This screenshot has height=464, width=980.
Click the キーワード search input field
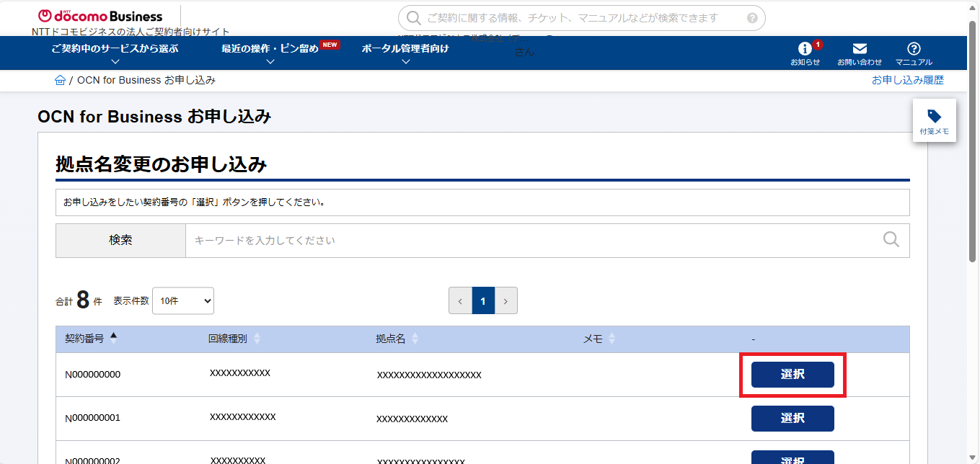click(534, 240)
